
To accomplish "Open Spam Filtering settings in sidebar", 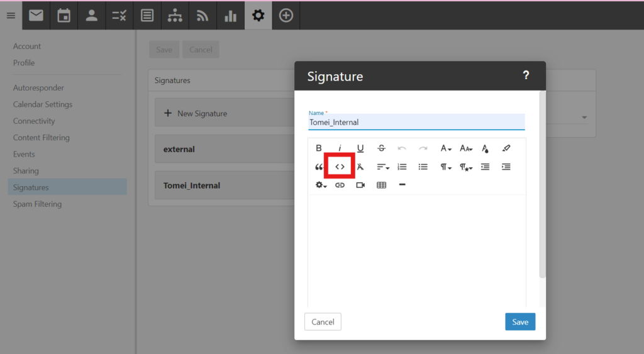I will 37,204.
